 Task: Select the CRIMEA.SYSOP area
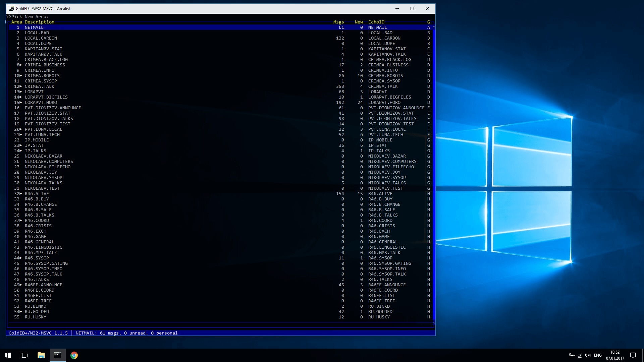tap(220, 81)
